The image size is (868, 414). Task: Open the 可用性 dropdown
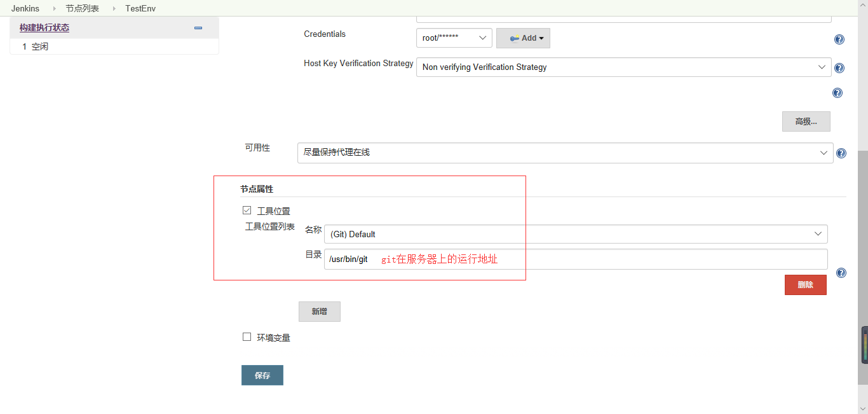(565, 153)
